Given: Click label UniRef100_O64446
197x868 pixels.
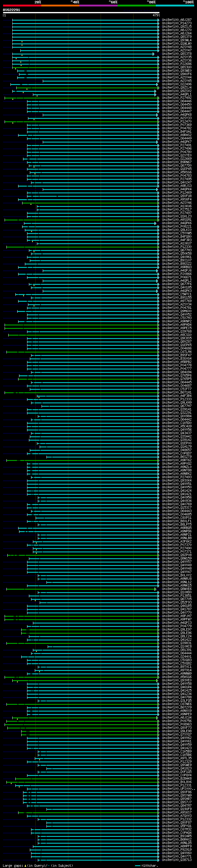Looking at the screenshot, I should pyautogui.click(x=177, y=101).
